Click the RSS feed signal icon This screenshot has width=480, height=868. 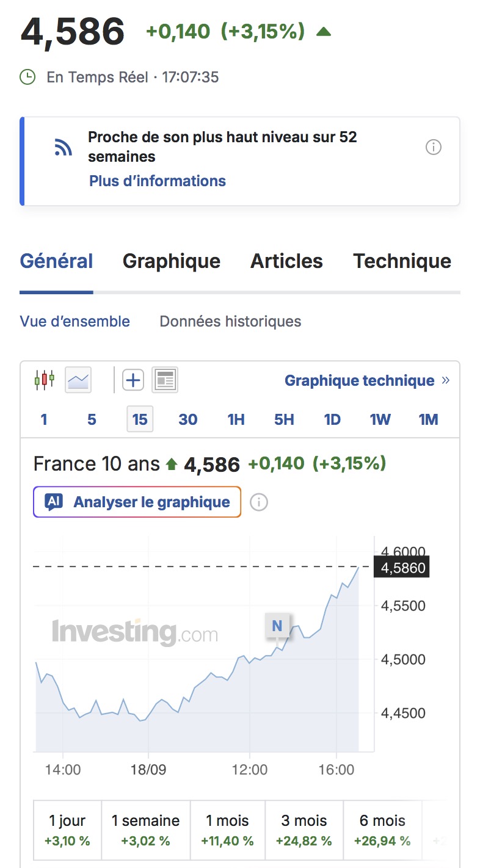(63, 147)
